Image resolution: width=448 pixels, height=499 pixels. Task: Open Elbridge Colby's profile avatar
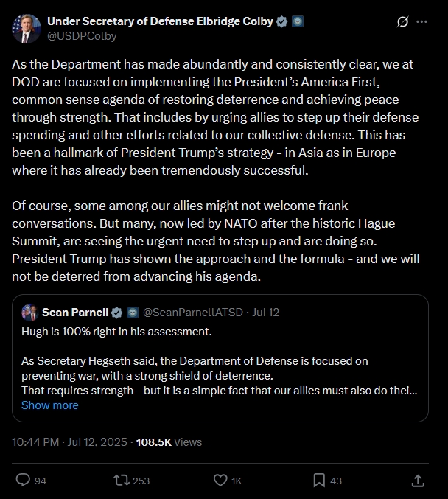coord(26,28)
